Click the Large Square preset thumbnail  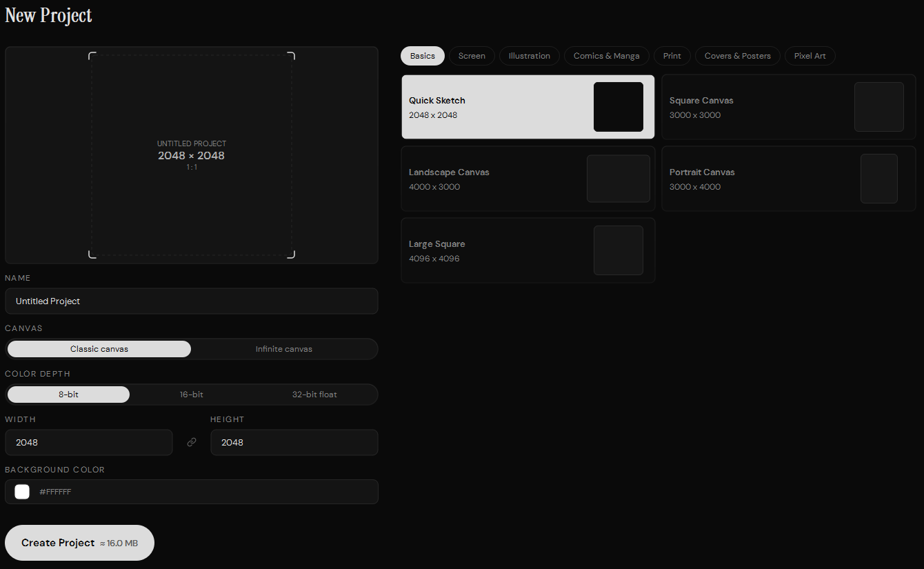[x=619, y=250]
